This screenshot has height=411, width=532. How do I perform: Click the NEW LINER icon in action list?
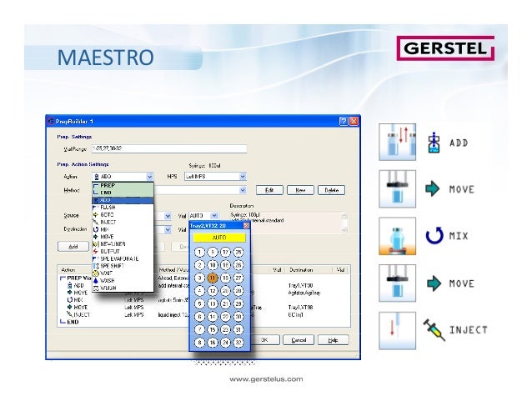click(x=96, y=243)
